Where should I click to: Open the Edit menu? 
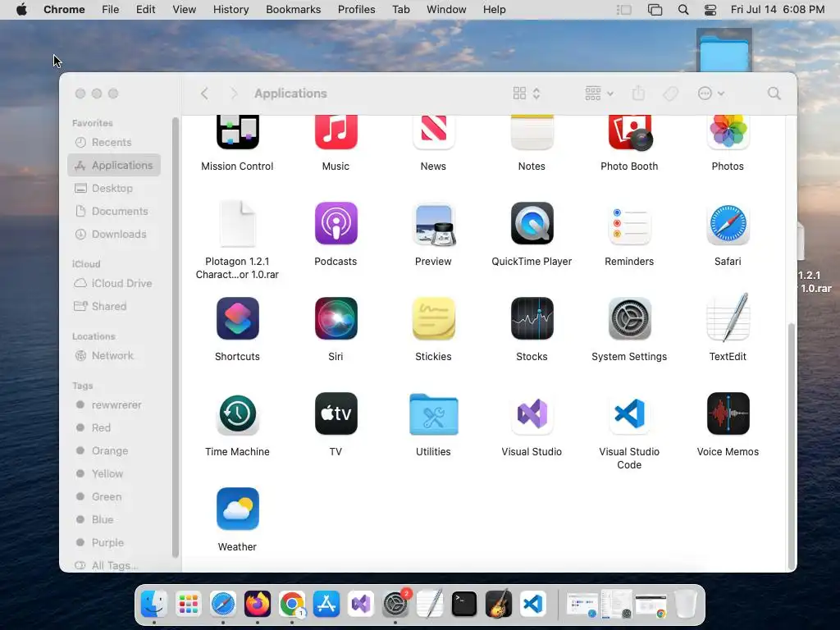point(146,10)
